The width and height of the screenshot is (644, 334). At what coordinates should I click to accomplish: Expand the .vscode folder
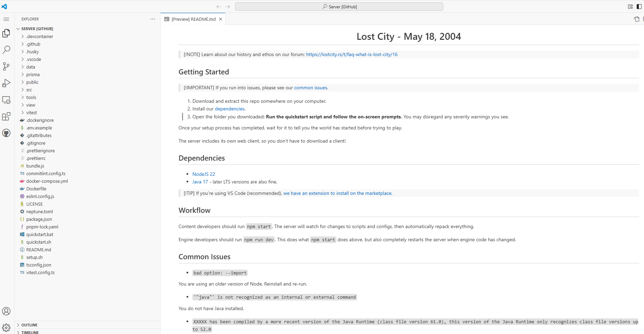(88, 59)
